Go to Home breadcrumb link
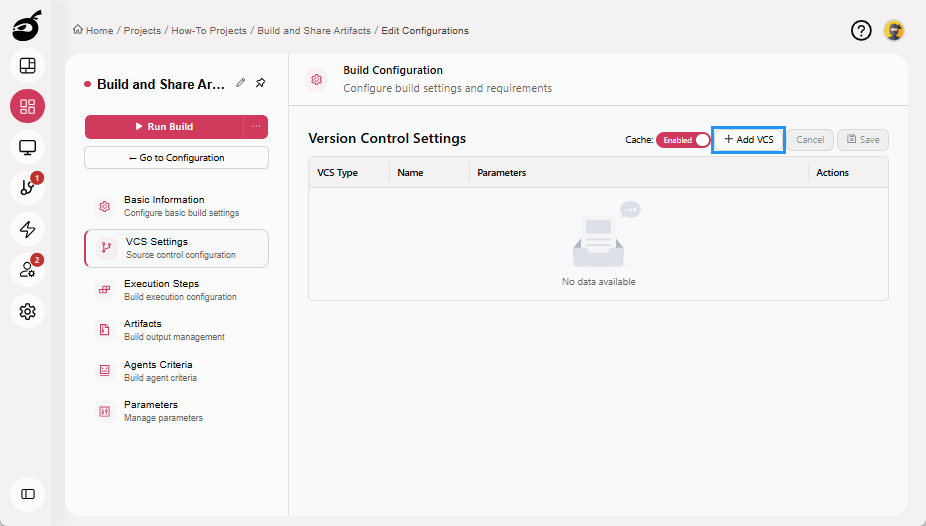The width and height of the screenshot is (926, 526). point(93,30)
